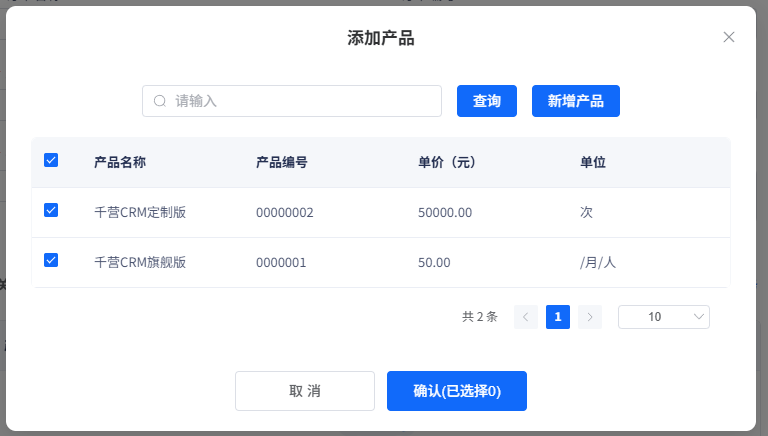Focus the 请输入 search input field
Image resolution: width=768 pixels, height=436 pixels.
pos(300,101)
